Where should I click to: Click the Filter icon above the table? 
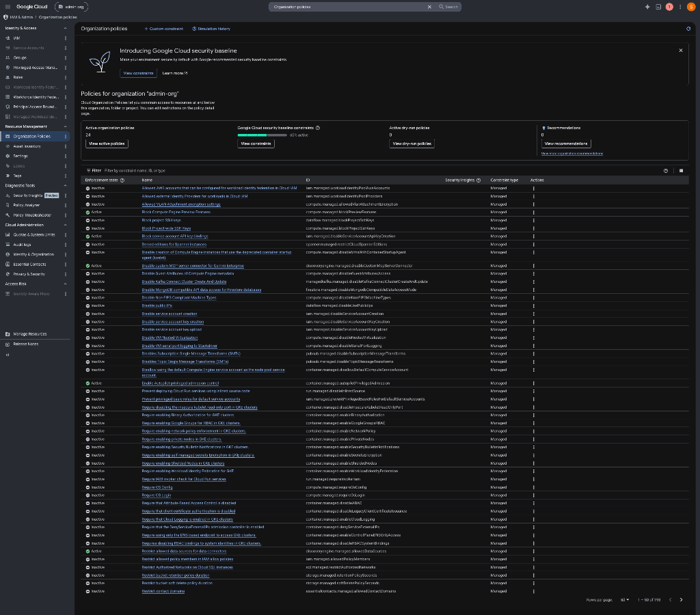88,170
